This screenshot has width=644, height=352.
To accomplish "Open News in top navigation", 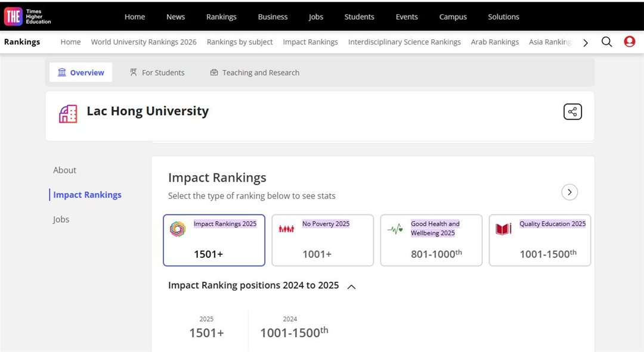I will [175, 17].
